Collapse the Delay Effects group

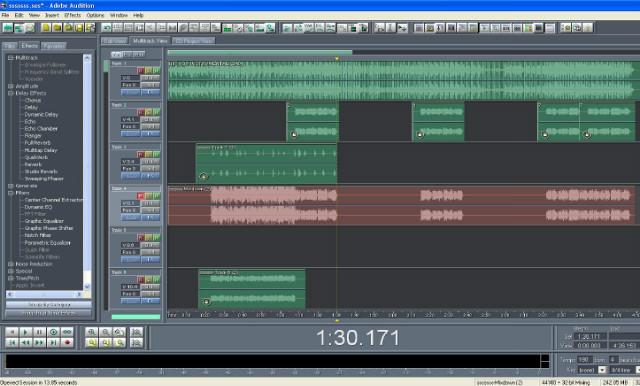(x=11, y=93)
